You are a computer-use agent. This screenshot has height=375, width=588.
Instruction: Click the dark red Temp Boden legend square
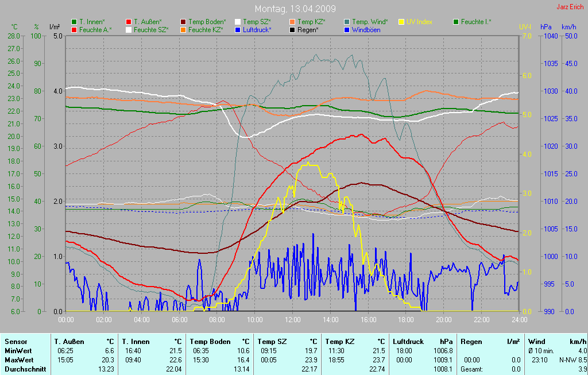183,22
